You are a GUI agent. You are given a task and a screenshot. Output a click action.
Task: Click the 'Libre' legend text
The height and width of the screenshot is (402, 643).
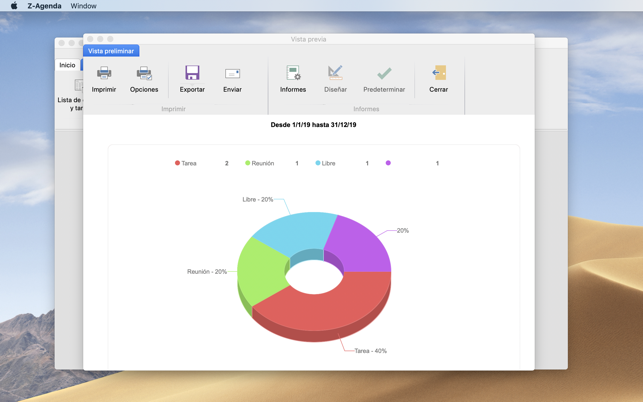pos(328,163)
